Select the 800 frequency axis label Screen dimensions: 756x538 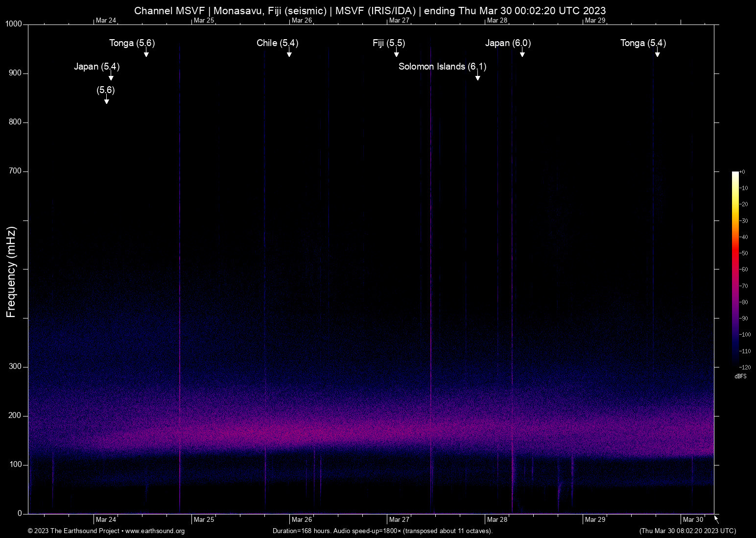click(15, 122)
